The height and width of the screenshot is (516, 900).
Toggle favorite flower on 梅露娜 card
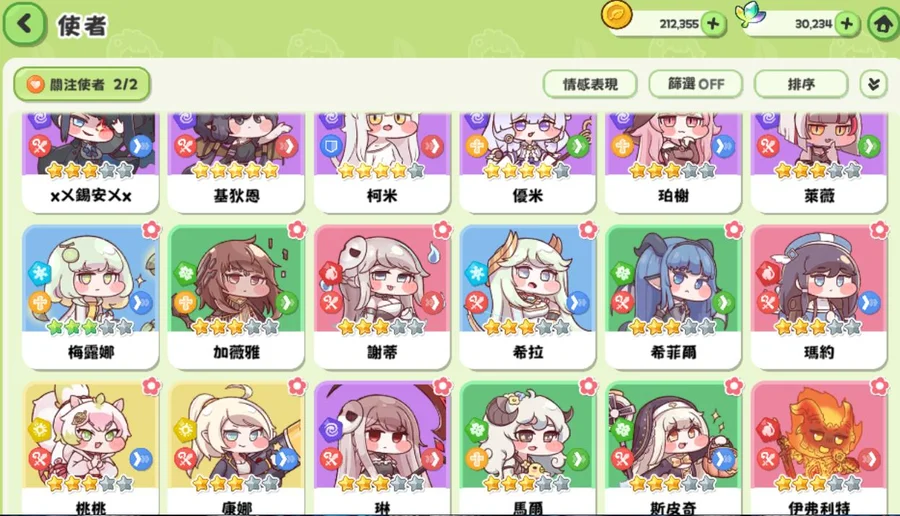pos(150,230)
